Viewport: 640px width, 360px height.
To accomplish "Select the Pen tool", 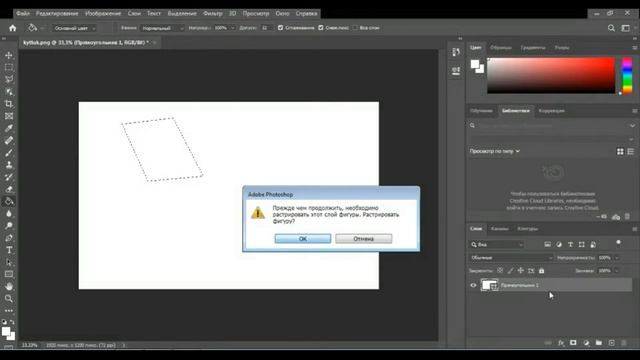I will click(9, 238).
